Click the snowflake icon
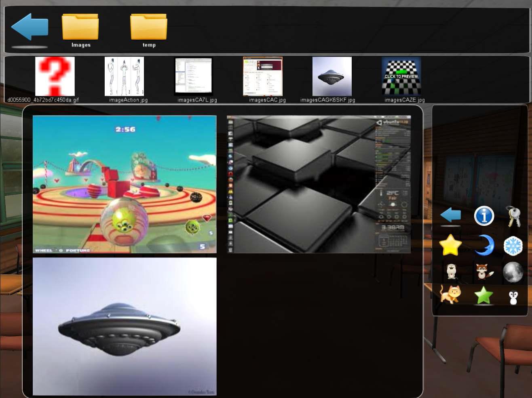 pos(513,246)
